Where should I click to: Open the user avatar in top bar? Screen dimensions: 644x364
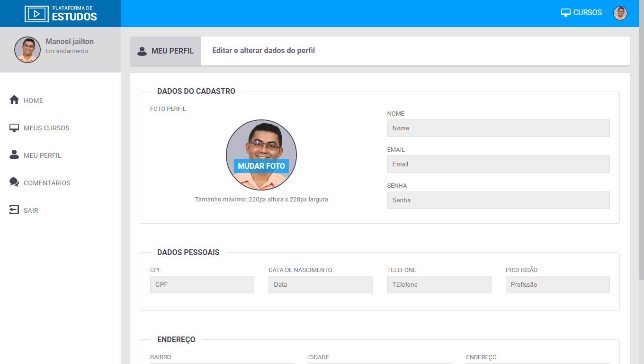click(620, 13)
